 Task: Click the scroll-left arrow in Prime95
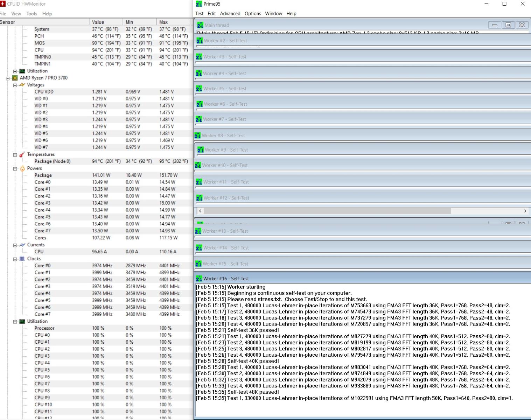click(x=200, y=211)
